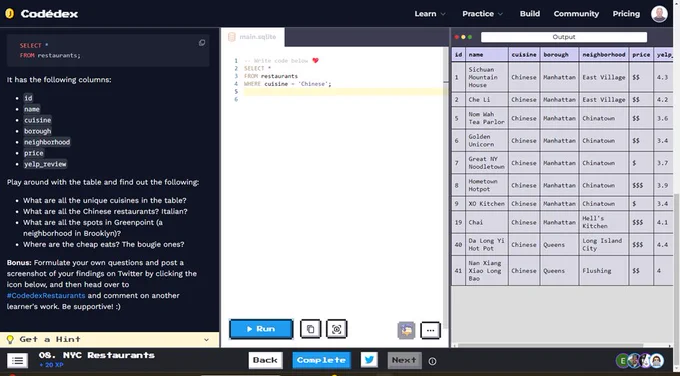Image resolution: width=680 pixels, height=376 pixels.
Task: Click the green output window dot
Action: point(470,37)
